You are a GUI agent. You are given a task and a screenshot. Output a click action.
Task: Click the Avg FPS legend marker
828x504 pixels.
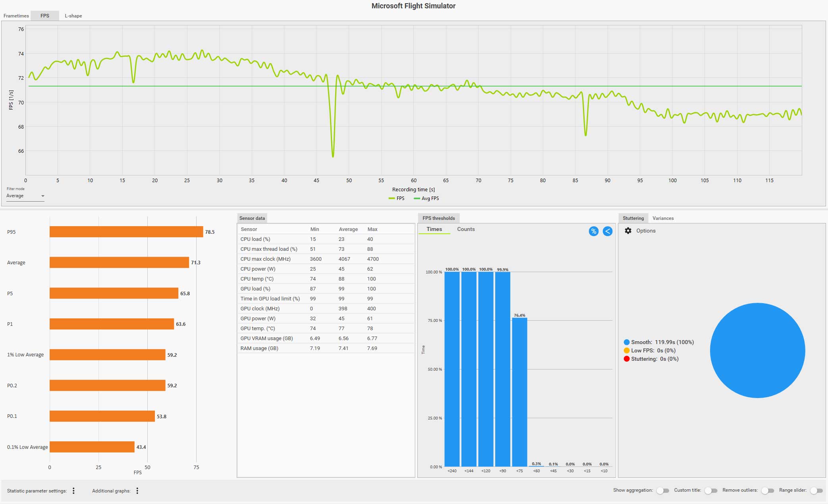pos(417,198)
